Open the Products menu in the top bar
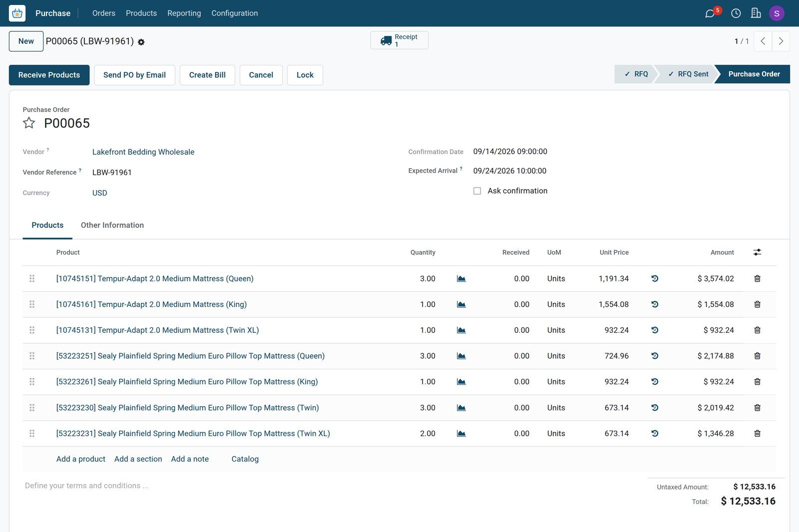 pos(141,13)
